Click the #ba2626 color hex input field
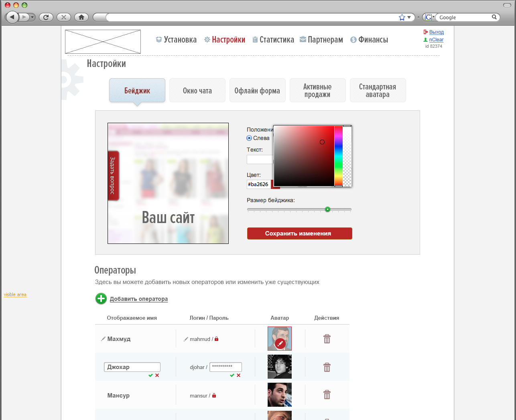The width and height of the screenshot is (516, 420). coord(258,185)
